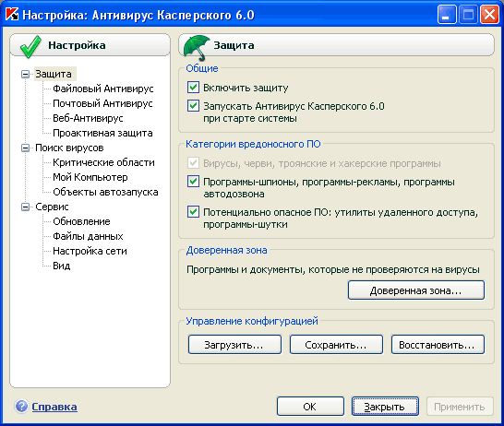Click the Восстановить... button
The height and width of the screenshot is (426, 504).
(x=438, y=345)
